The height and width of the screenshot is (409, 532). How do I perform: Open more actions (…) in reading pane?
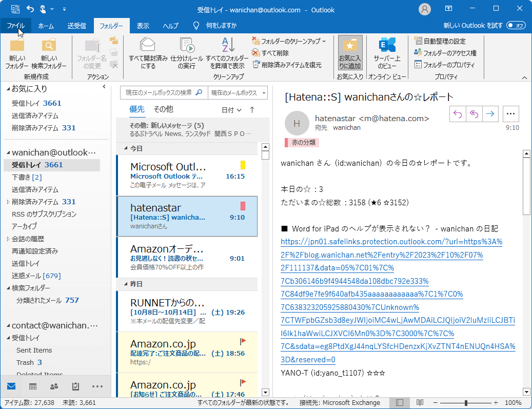click(x=510, y=114)
